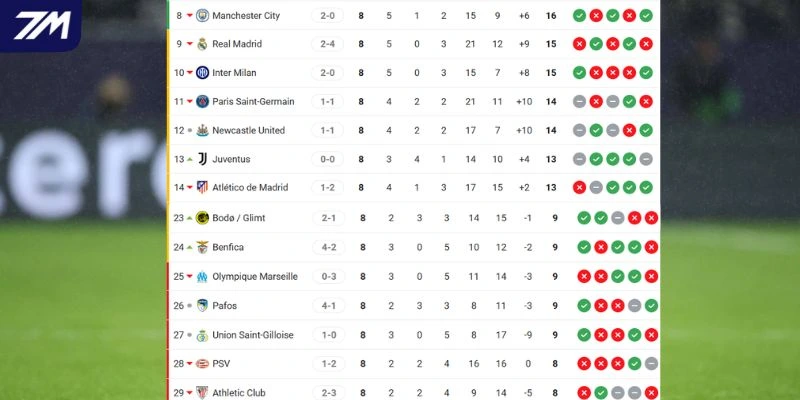Viewport: 800px width, 400px height.
Task: Open the Newcastle United team page
Action: coord(248,131)
